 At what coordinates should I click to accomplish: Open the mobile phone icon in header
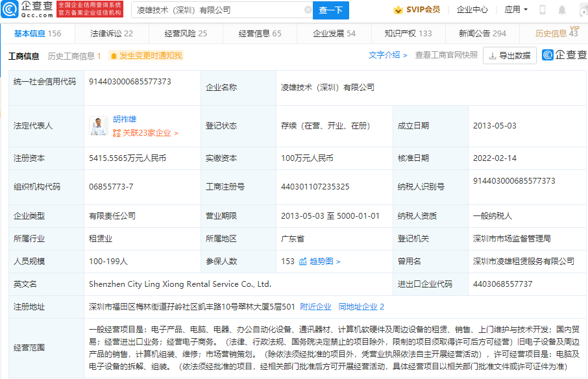click(543, 10)
